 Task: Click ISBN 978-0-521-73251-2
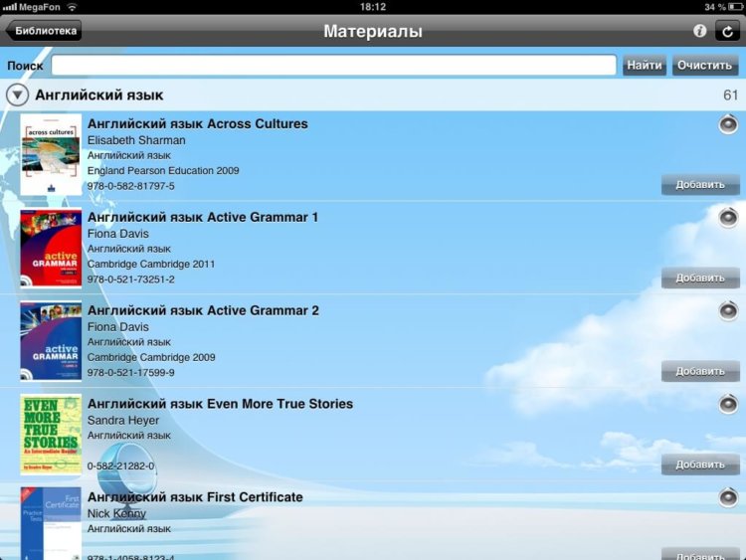[131, 279]
